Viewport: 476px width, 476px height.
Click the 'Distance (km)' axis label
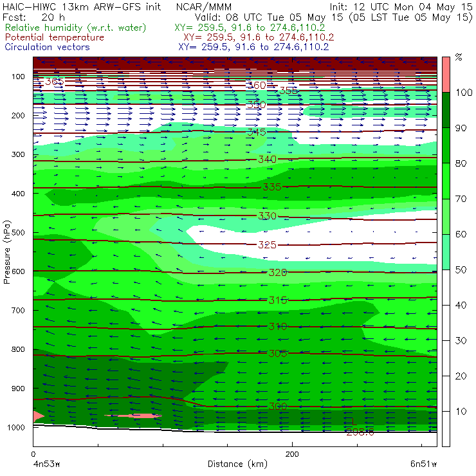tap(237, 464)
